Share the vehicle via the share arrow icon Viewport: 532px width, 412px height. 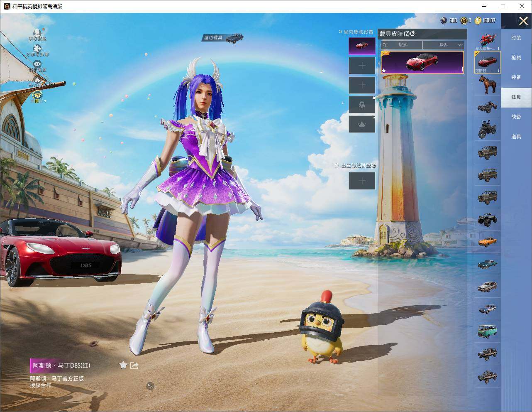pyautogui.click(x=134, y=365)
